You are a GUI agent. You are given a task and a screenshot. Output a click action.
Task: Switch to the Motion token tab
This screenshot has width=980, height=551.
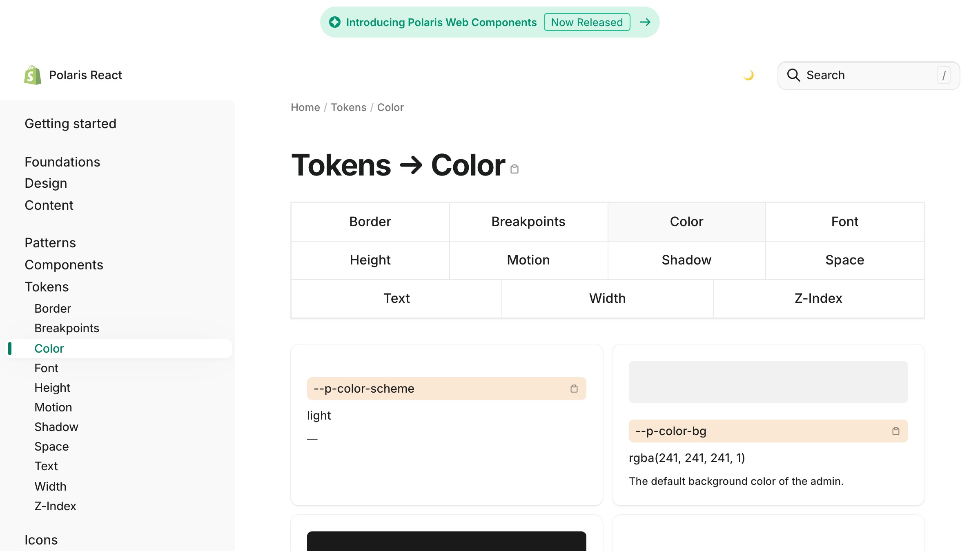pos(528,260)
